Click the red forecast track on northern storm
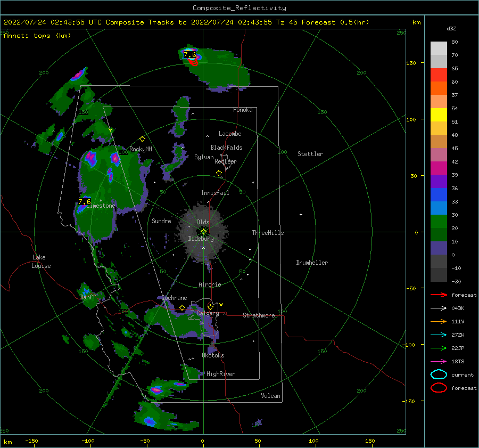The height and width of the screenshot is (448, 479). point(193,62)
